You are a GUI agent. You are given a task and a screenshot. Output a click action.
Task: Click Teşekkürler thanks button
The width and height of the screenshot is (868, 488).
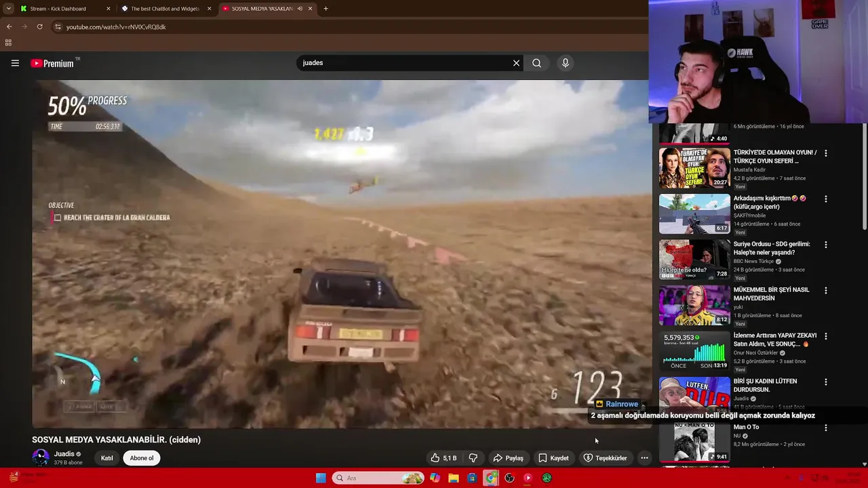(606, 458)
